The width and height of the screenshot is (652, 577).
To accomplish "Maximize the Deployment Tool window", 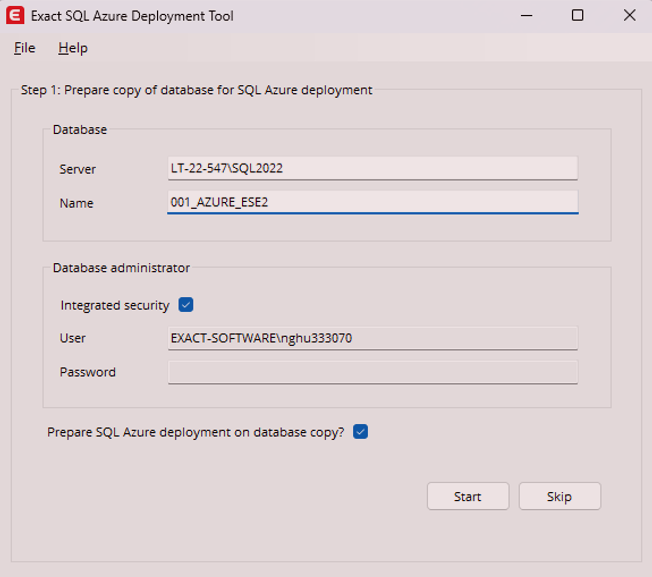I will (578, 16).
